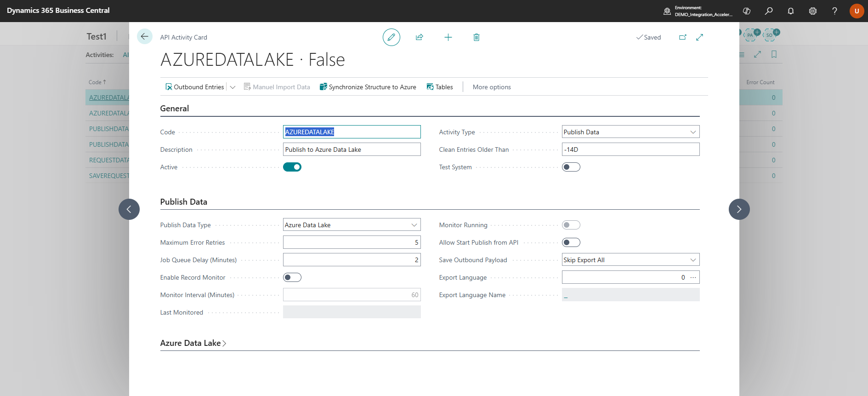
Task: Click Manuel Import Data action
Action: [x=277, y=87]
